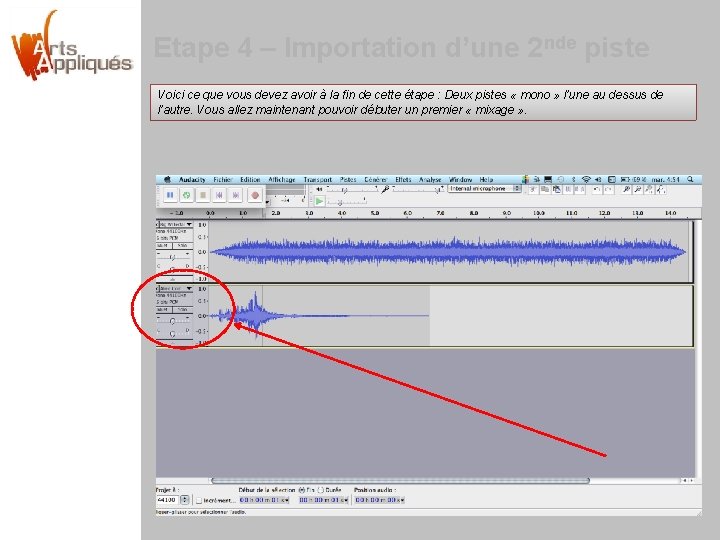The image size is (720, 540).
Task: Open the audio position format dropdown
Action: click(402, 500)
